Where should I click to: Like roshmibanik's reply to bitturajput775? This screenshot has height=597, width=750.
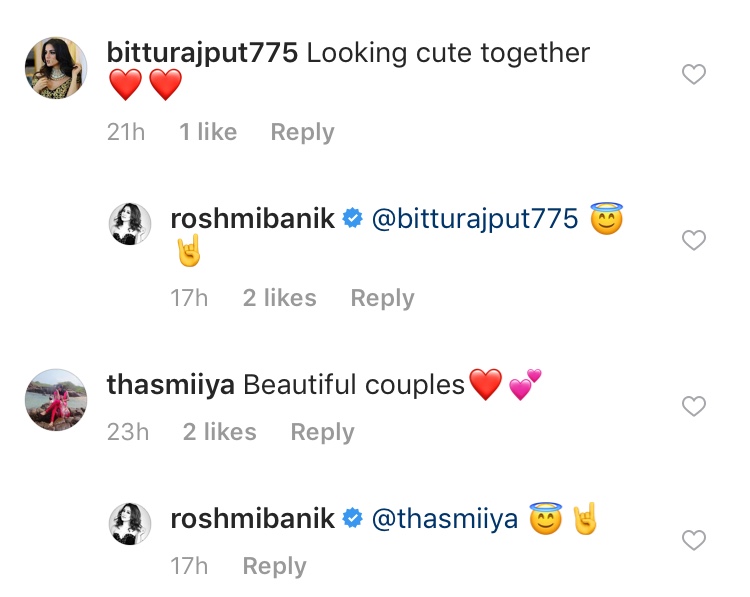coord(693,240)
